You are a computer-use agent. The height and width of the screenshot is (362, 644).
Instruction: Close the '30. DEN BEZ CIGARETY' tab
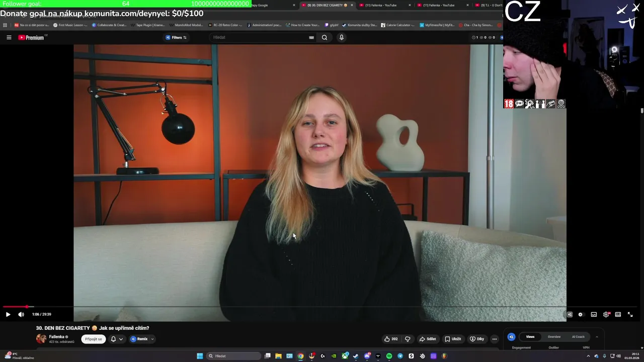pos(352,5)
